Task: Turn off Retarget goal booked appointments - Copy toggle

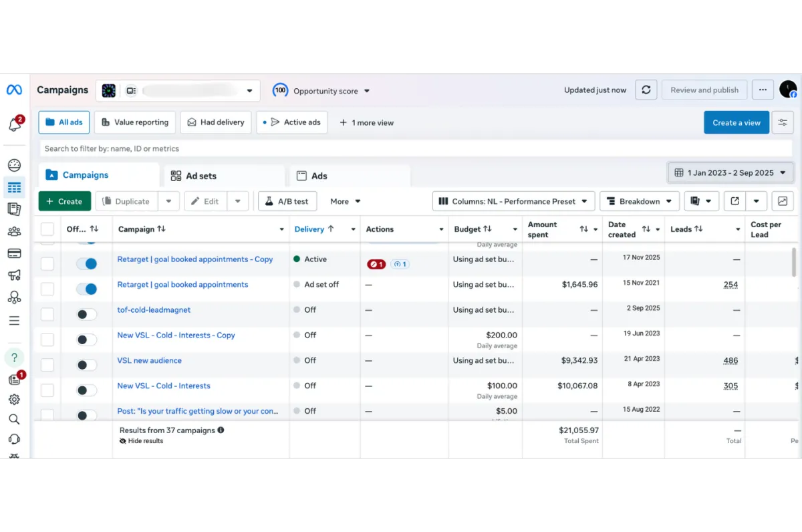Action: 86,264
